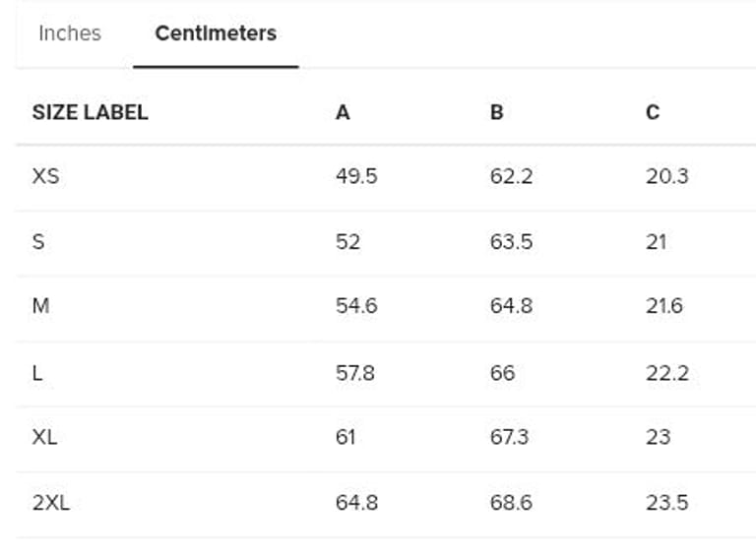Viewport: 756px width, 557px height.
Task: Select the M size row label
Action: tap(40, 306)
